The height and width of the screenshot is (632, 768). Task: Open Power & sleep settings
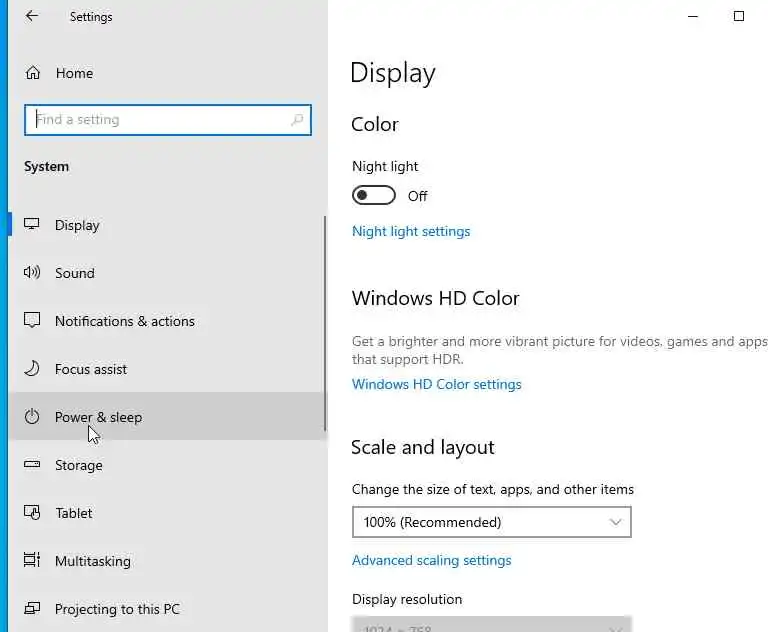tap(98, 417)
